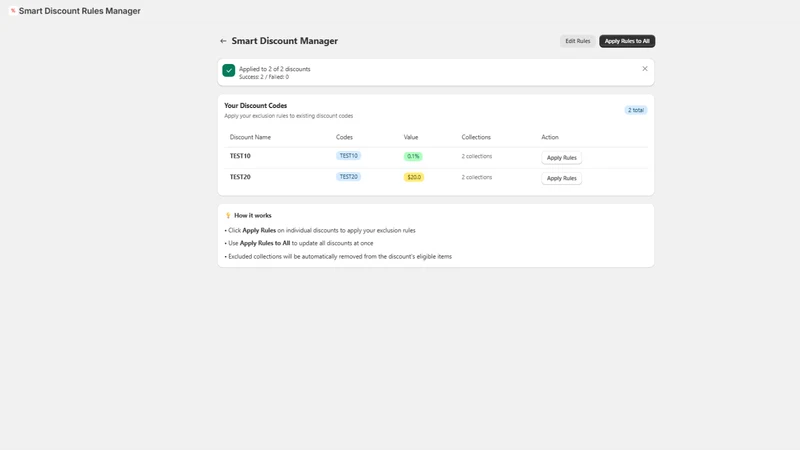This screenshot has width=800, height=450.
Task: Dismiss the success banner with the X
Action: pyautogui.click(x=645, y=68)
